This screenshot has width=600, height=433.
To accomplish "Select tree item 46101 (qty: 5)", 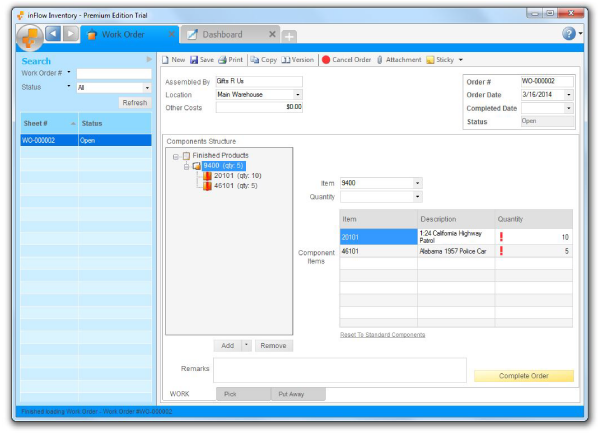I will pos(236,185).
